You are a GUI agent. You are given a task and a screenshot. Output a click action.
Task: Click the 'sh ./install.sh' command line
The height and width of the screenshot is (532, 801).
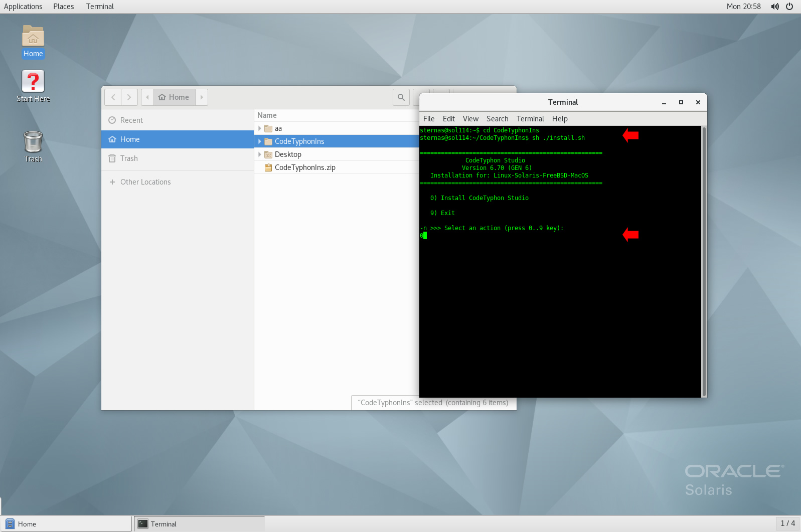(503, 138)
